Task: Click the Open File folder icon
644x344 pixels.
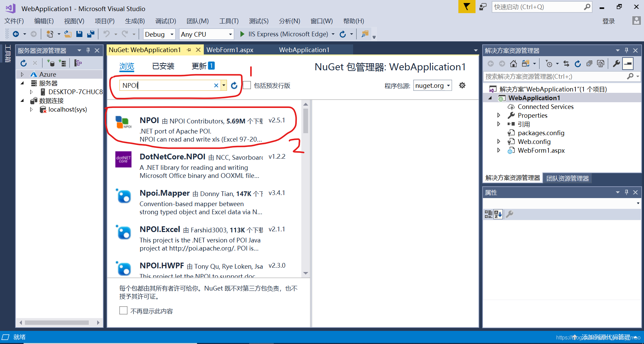Action: point(68,34)
